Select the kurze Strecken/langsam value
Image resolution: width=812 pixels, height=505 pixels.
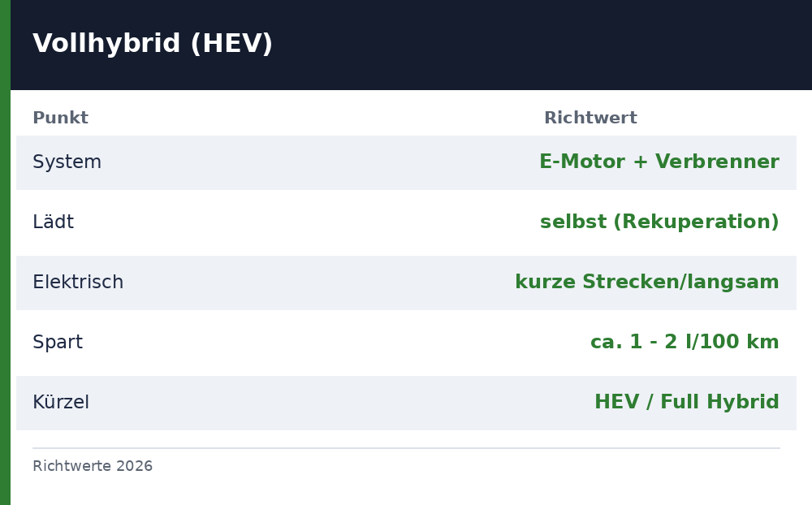(647, 282)
